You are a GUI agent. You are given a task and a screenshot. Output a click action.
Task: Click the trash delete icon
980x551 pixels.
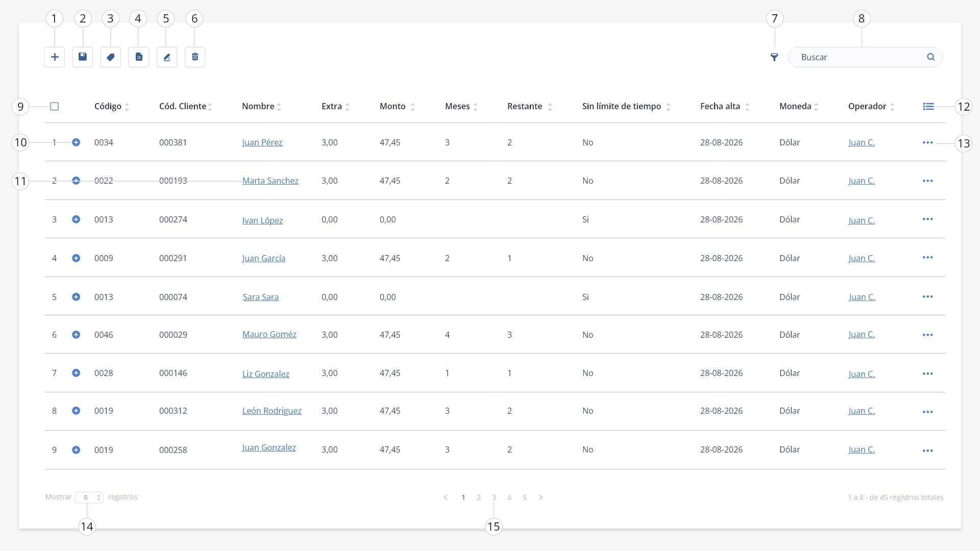coord(195,57)
